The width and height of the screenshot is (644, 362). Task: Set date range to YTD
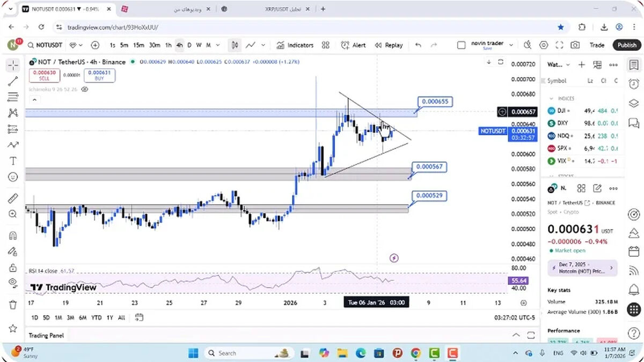(x=97, y=317)
